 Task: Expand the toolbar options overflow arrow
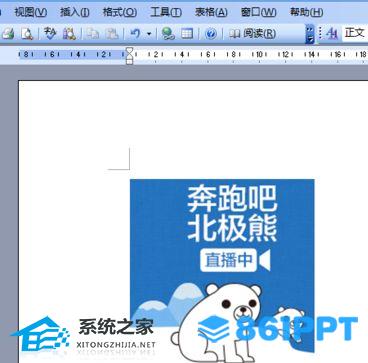[x=310, y=34]
